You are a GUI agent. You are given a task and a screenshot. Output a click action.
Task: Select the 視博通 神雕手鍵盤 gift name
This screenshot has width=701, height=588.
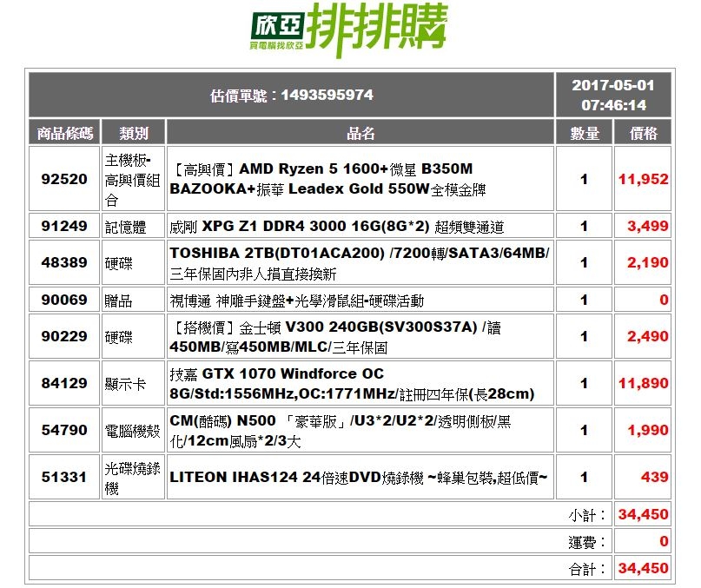click(x=297, y=301)
